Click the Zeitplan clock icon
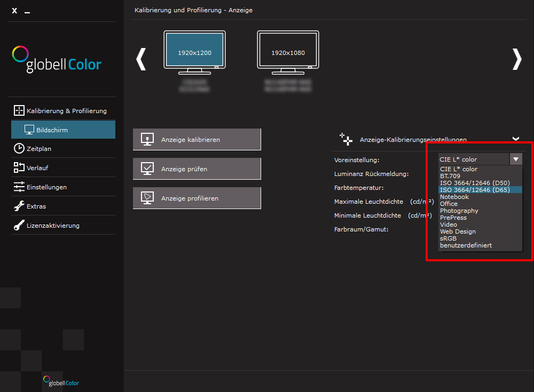Image resolution: width=534 pixels, height=392 pixels. 19,148
